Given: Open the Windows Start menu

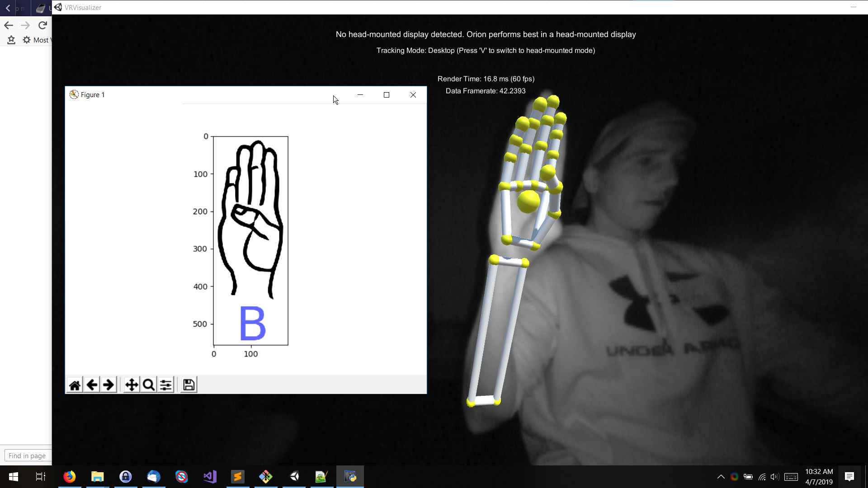Looking at the screenshot, I should (14, 476).
